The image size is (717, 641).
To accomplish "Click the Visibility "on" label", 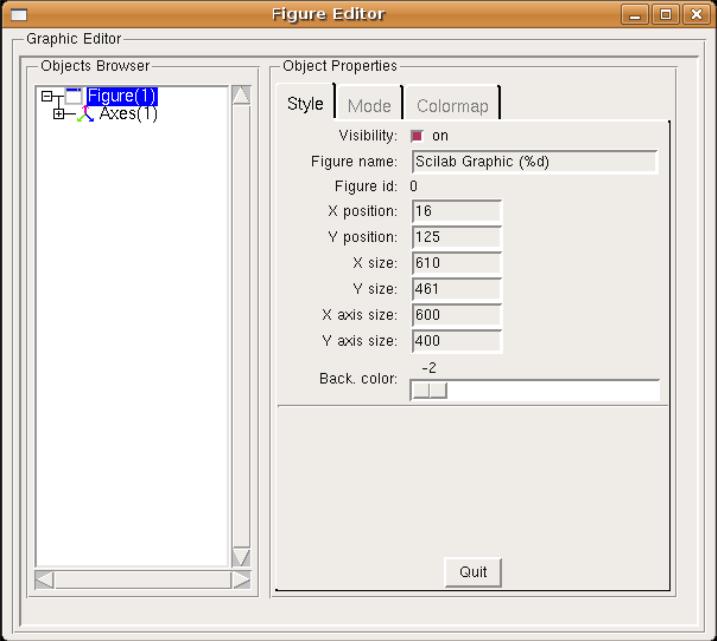I will click(440, 136).
